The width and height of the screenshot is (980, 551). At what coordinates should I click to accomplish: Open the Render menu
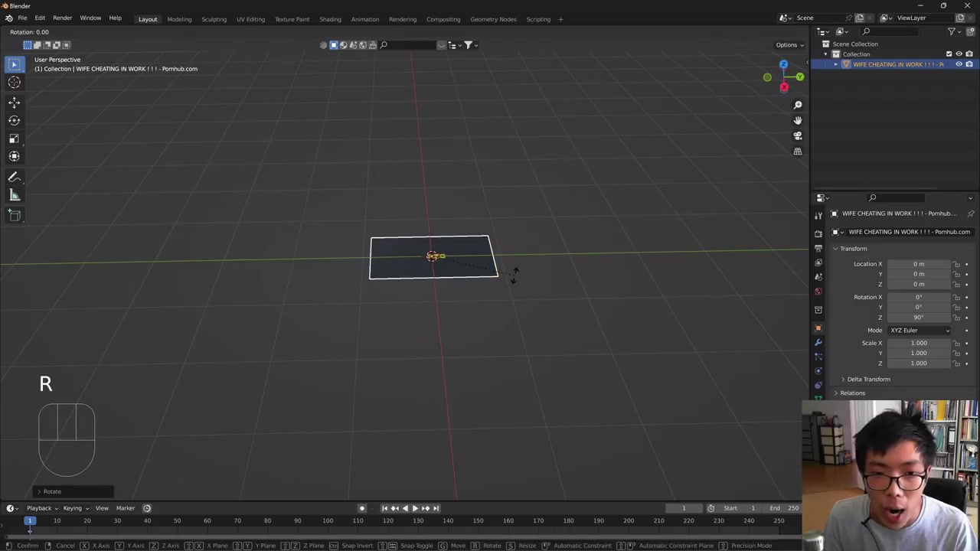coord(62,18)
